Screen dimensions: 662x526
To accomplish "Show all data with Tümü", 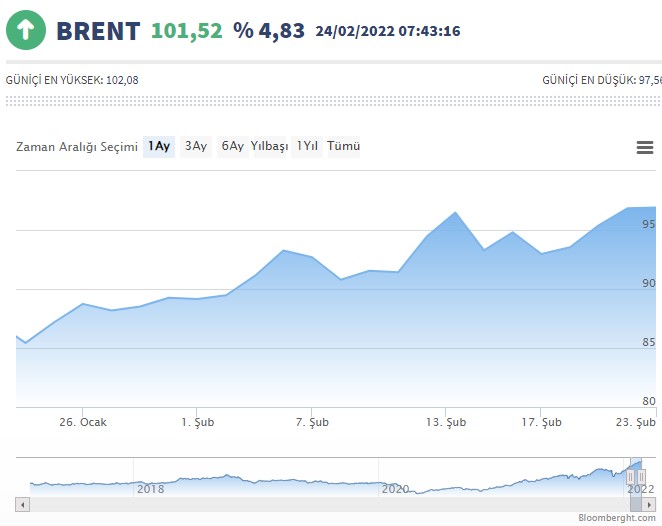I will coord(343,146).
